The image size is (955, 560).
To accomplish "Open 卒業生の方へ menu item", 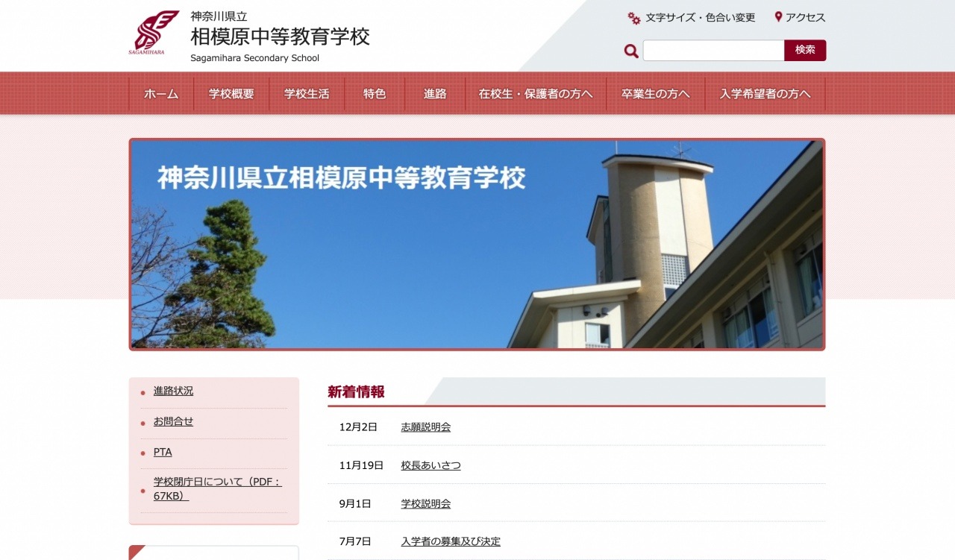I will coord(656,94).
